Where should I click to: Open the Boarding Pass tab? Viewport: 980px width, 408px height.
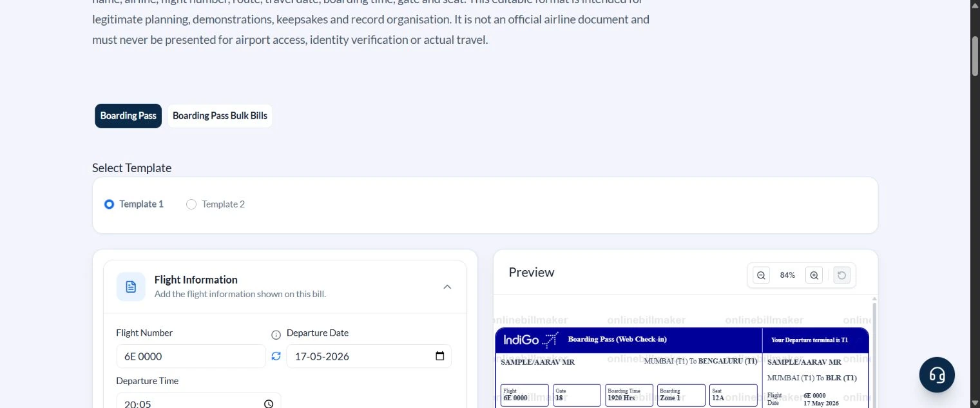point(128,116)
